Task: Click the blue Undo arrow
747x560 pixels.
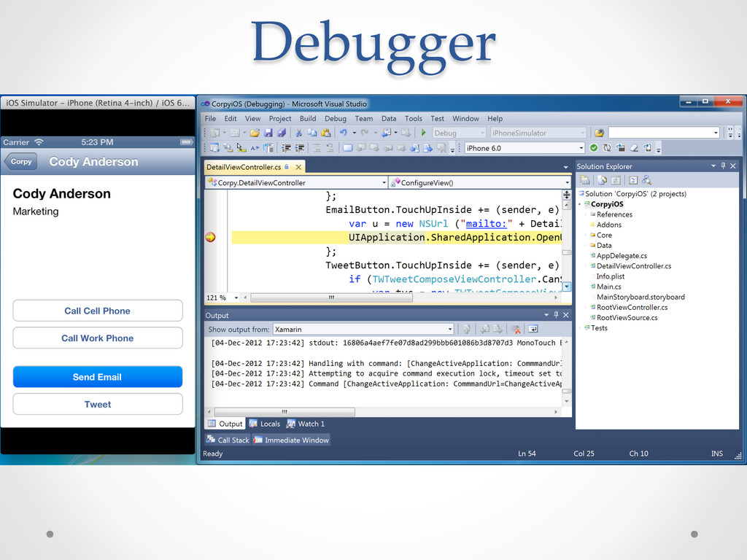Action: click(343, 133)
